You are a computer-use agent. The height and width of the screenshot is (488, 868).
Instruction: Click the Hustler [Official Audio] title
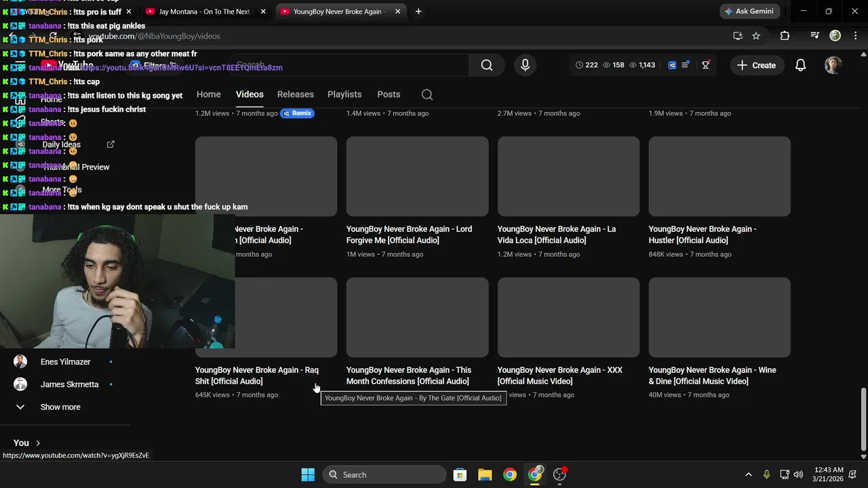(703, 235)
